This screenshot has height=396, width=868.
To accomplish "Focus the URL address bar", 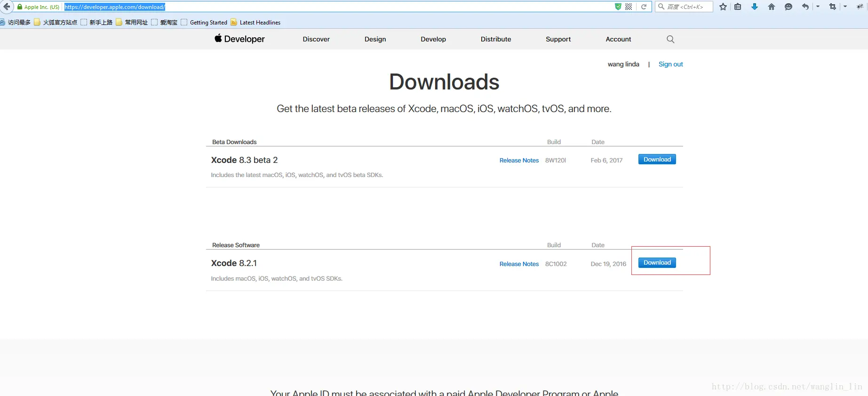I will [x=338, y=7].
